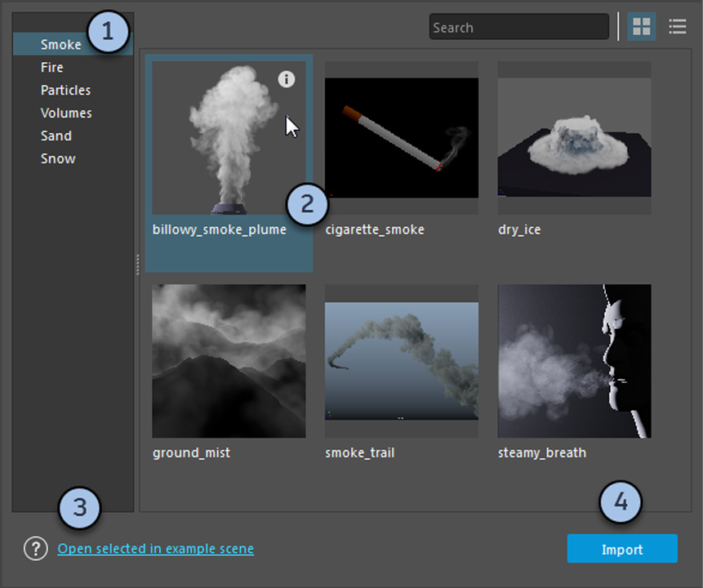Open the help question mark icon
Screen dimensions: 703x588
36,549
